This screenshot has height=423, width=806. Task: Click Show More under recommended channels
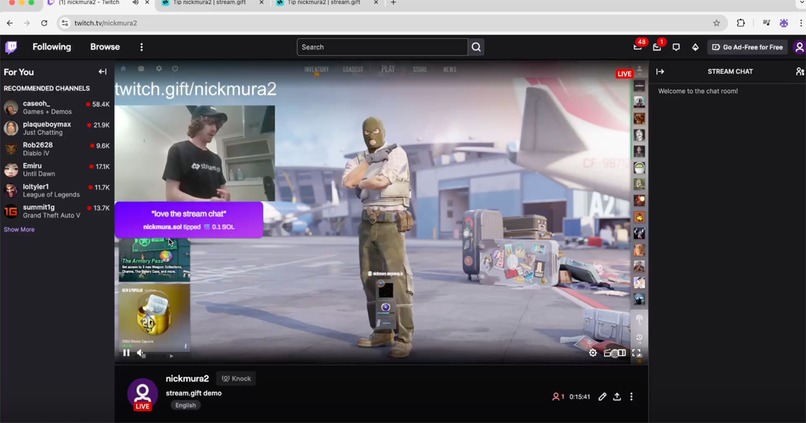click(19, 230)
